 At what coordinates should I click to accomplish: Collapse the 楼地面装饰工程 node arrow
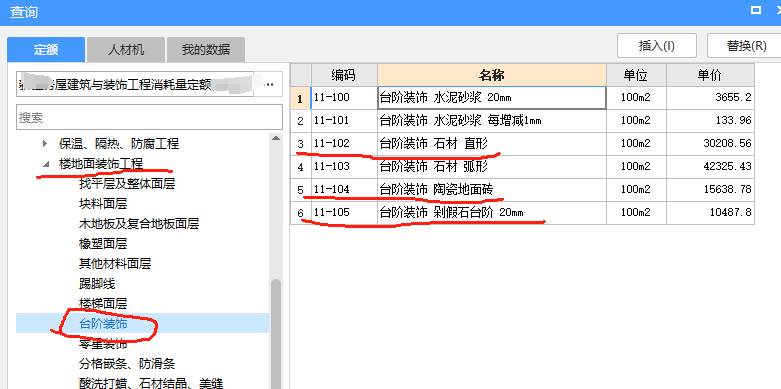point(46,164)
